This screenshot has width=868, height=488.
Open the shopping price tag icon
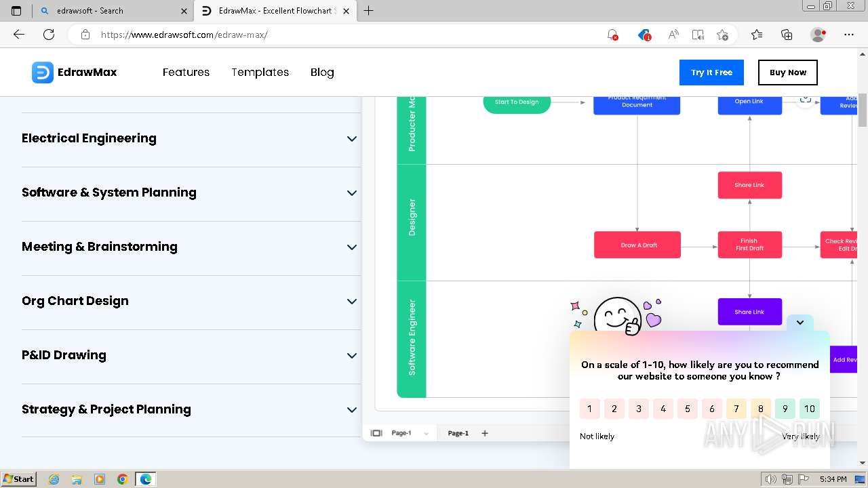click(x=644, y=35)
